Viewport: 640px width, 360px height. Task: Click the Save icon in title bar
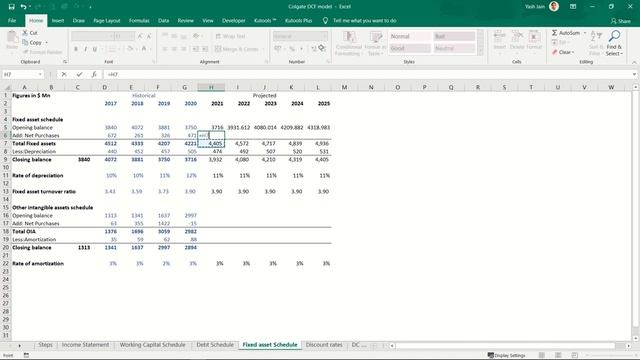11,7
